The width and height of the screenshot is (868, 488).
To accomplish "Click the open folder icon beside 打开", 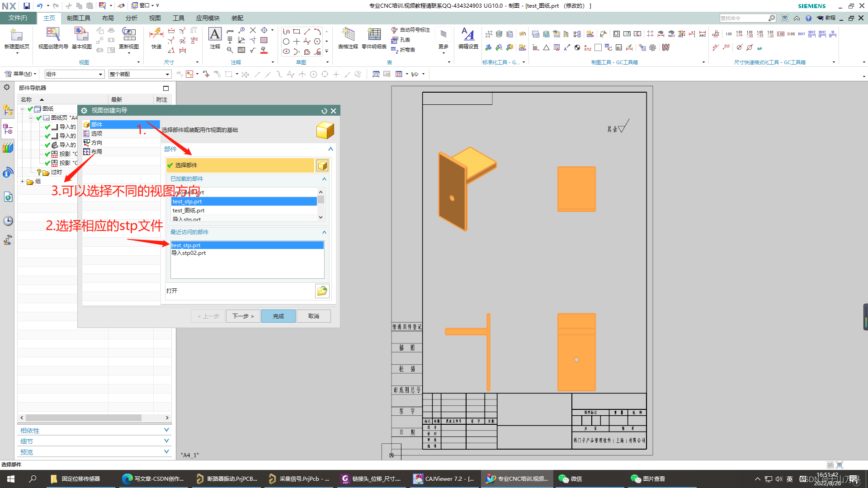I will click(x=322, y=291).
